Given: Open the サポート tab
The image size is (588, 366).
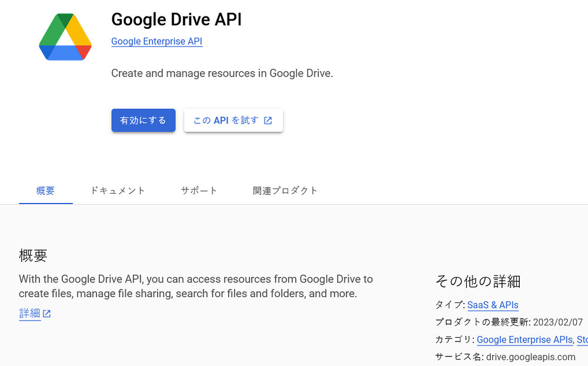Looking at the screenshot, I should tap(199, 191).
